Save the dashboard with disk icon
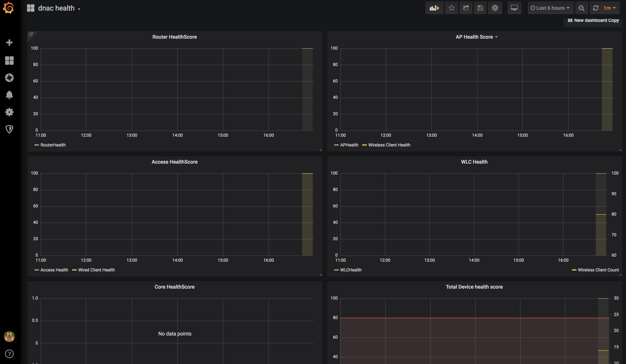 [x=480, y=8]
